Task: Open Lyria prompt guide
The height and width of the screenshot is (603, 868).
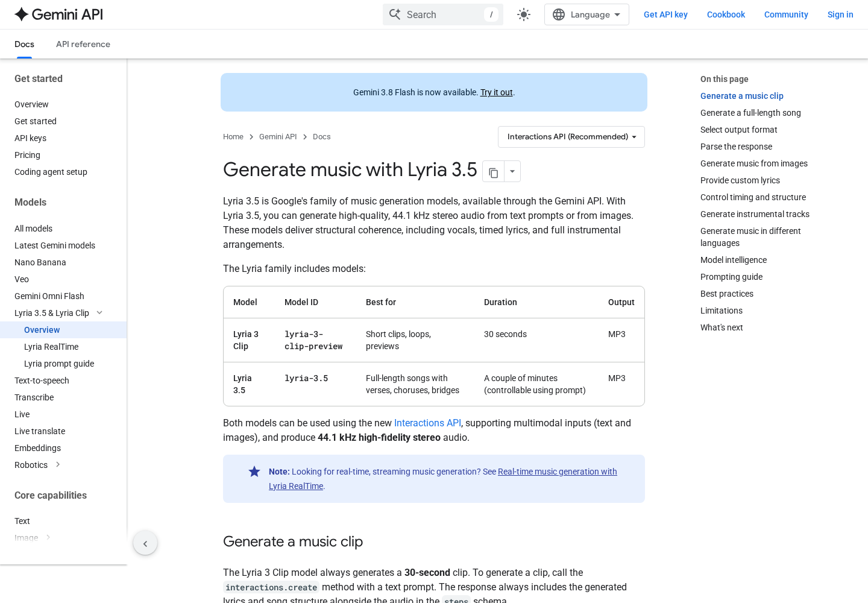Action: click(59, 364)
